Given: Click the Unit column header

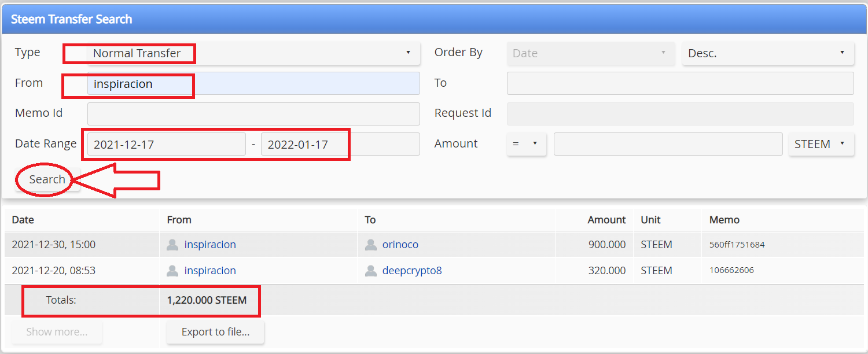Looking at the screenshot, I should click(x=650, y=220).
